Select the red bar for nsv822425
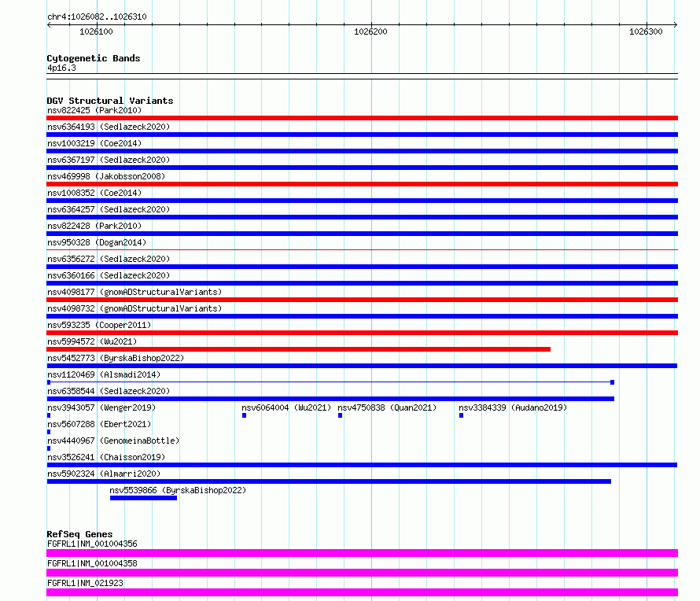This screenshot has width=700, height=601. (x=362, y=118)
